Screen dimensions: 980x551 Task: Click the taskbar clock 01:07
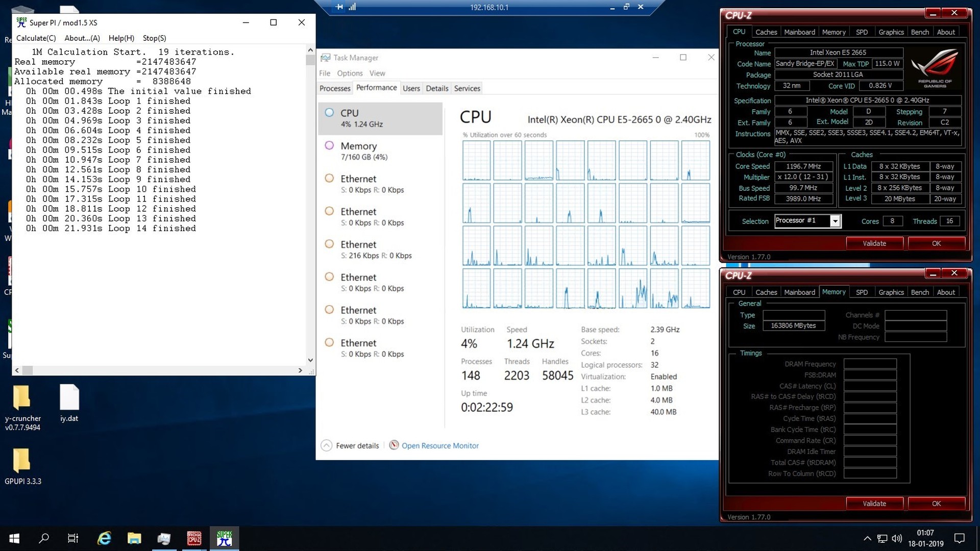click(925, 533)
